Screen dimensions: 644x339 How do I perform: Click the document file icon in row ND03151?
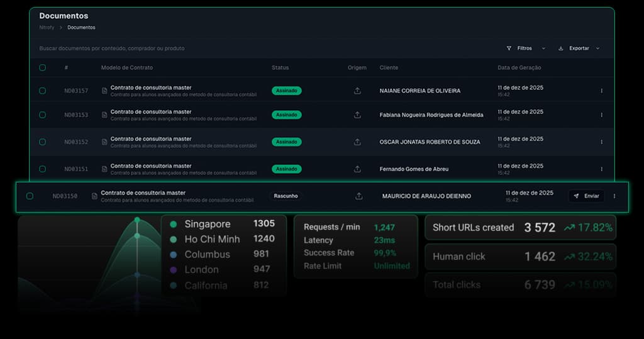pos(104,169)
